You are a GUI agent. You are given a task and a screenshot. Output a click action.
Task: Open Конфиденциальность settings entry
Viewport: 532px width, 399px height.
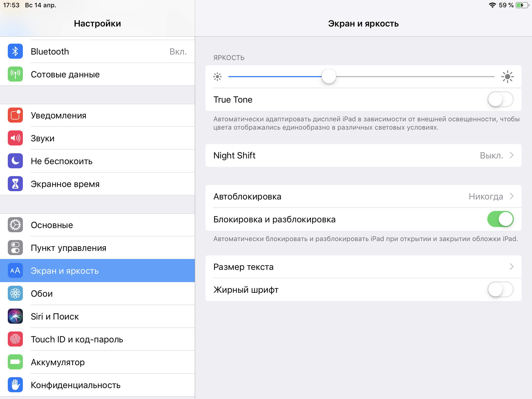click(x=75, y=385)
